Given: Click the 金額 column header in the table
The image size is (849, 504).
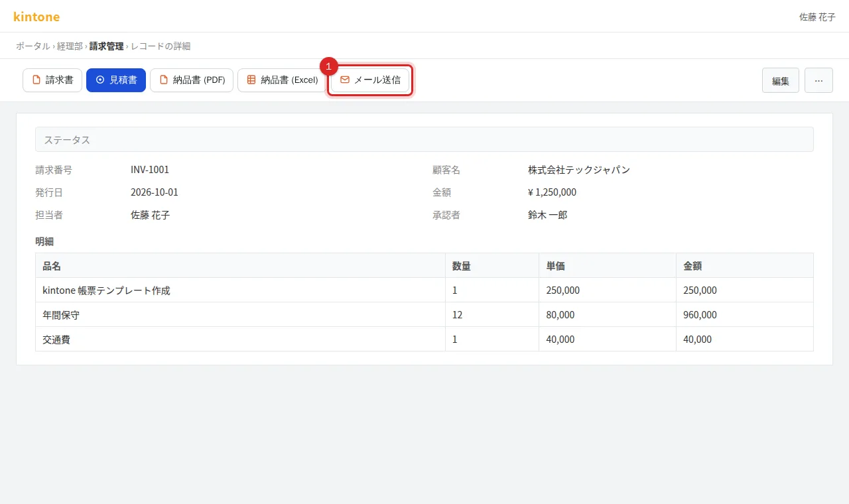Looking at the screenshot, I should [745, 265].
